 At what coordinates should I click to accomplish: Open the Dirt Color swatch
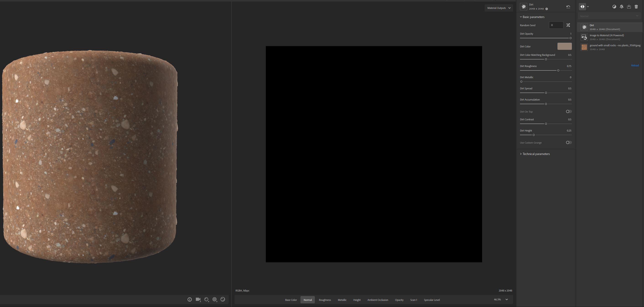564,46
